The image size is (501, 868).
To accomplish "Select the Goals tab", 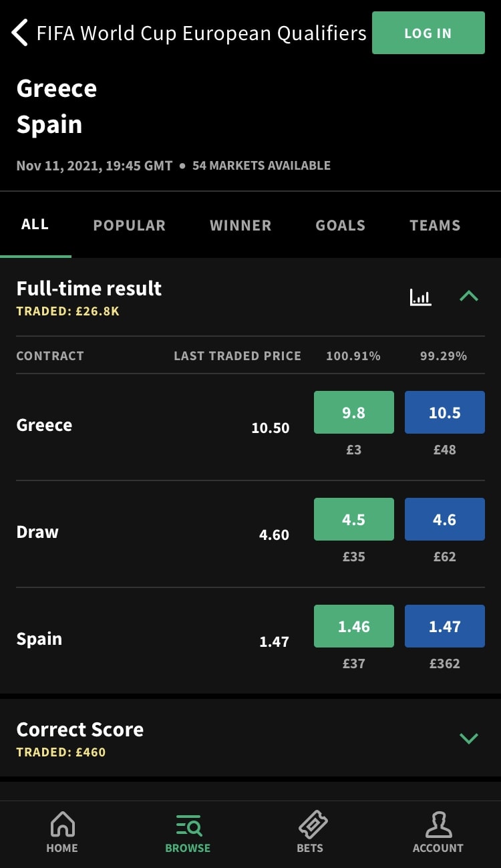I will 340,226.
